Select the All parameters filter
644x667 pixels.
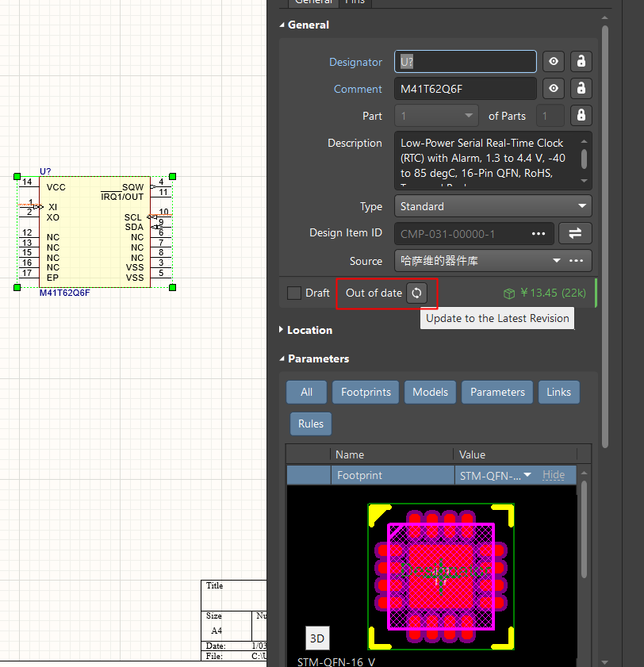(306, 393)
